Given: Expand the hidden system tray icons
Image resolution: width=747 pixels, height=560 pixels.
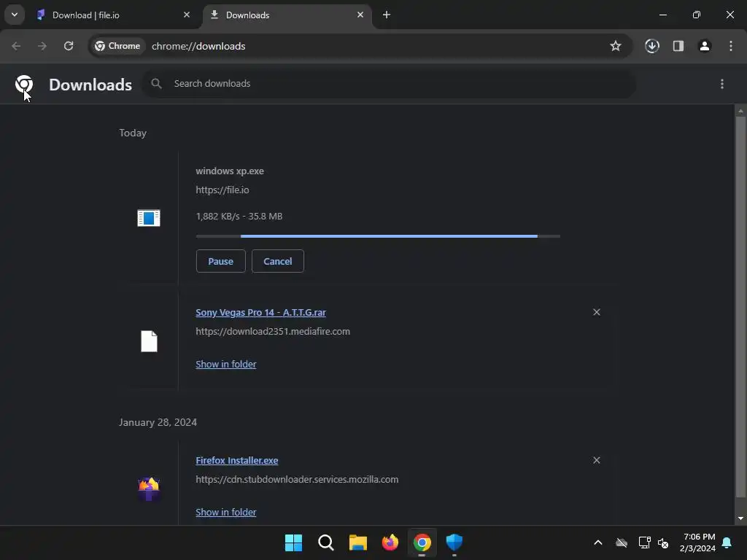Looking at the screenshot, I should coord(598,542).
